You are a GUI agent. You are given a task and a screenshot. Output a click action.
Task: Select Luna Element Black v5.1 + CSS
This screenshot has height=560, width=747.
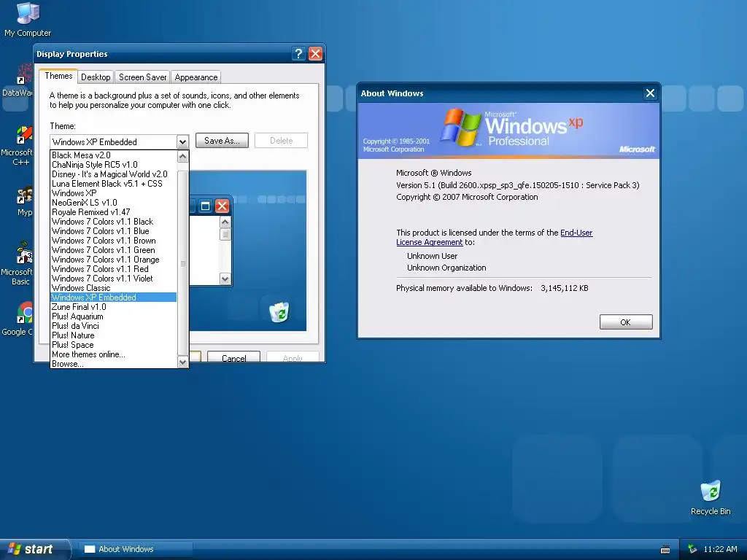click(113, 184)
